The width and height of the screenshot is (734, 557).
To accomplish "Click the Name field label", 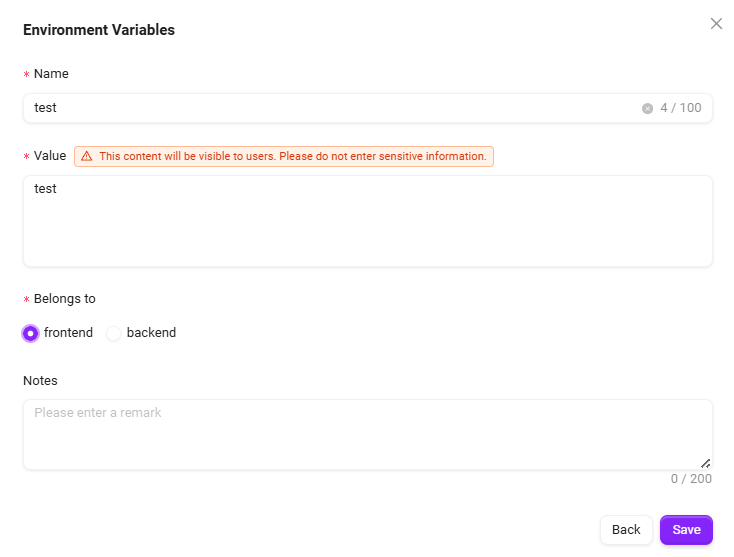I will (51, 73).
